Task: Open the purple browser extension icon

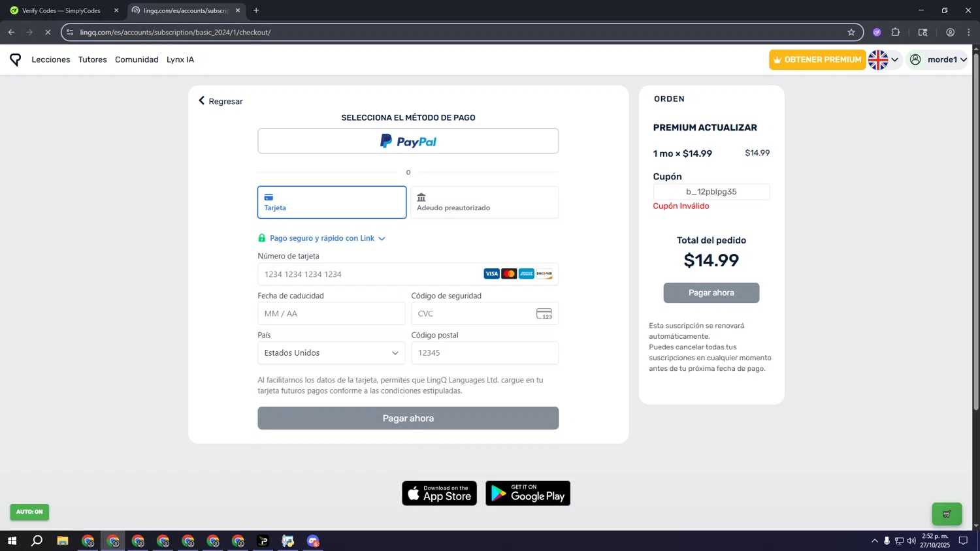Action: click(x=877, y=32)
